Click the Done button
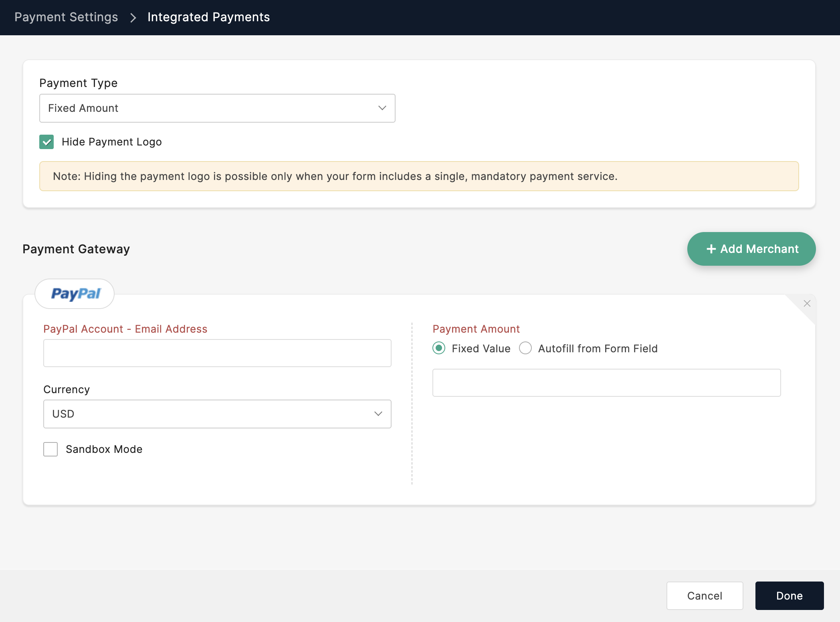This screenshot has height=622, width=840. (x=789, y=596)
